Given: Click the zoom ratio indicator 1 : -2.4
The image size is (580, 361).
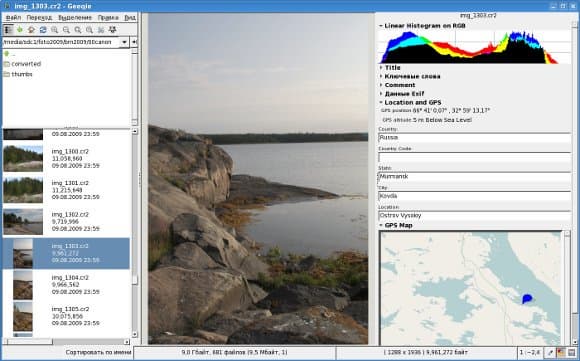Looking at the screenshot, I should pyautogui.click(x=530, y=352).
